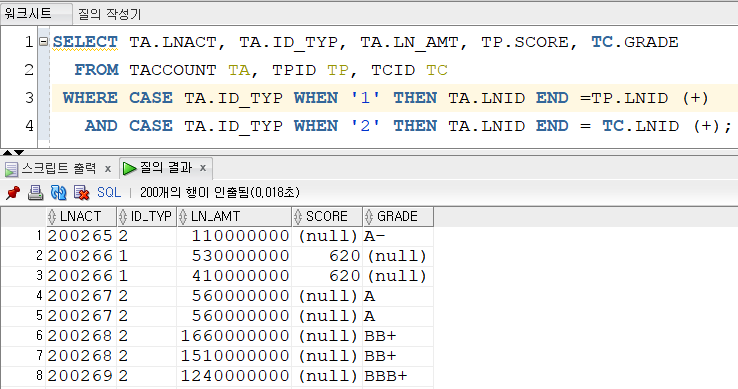This screenshot has height=389, width=738.
Task: Sort by the GRADE column header
Action: point(398,217)
